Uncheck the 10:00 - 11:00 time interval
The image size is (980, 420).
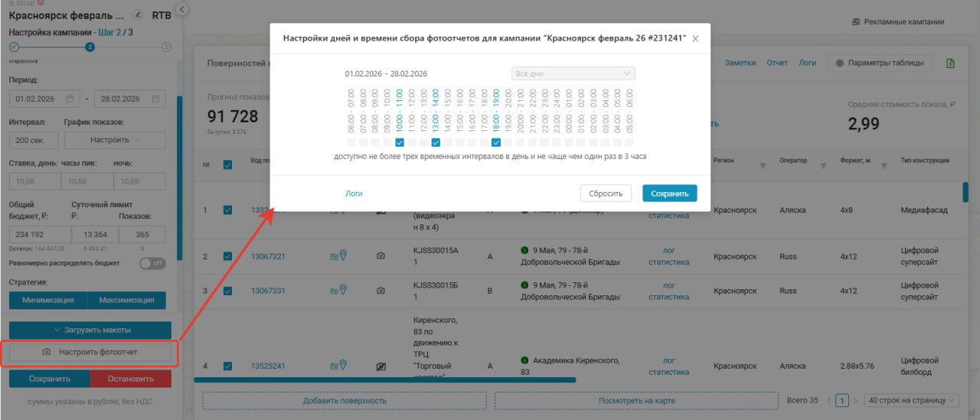400,142
